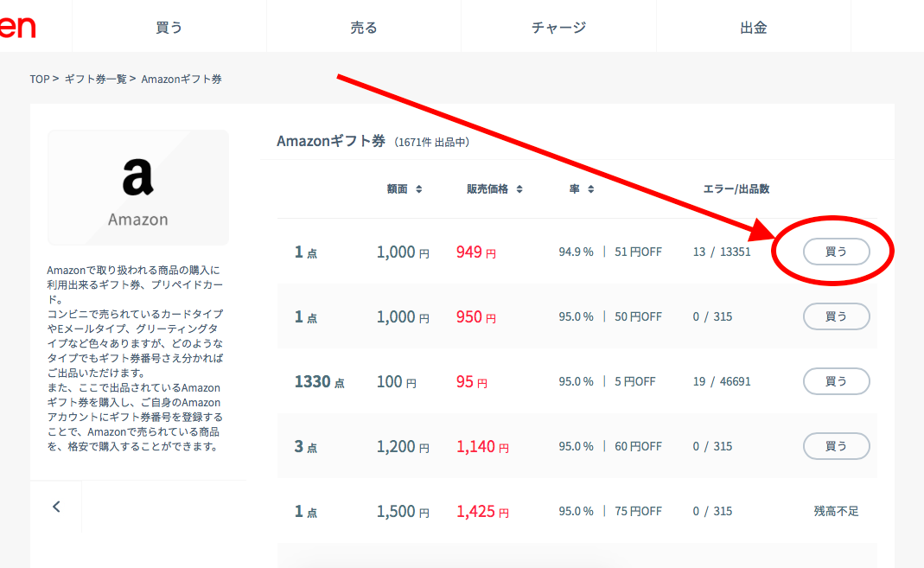
Task: Go to the チャージ menu
Action: pos(558,27)
